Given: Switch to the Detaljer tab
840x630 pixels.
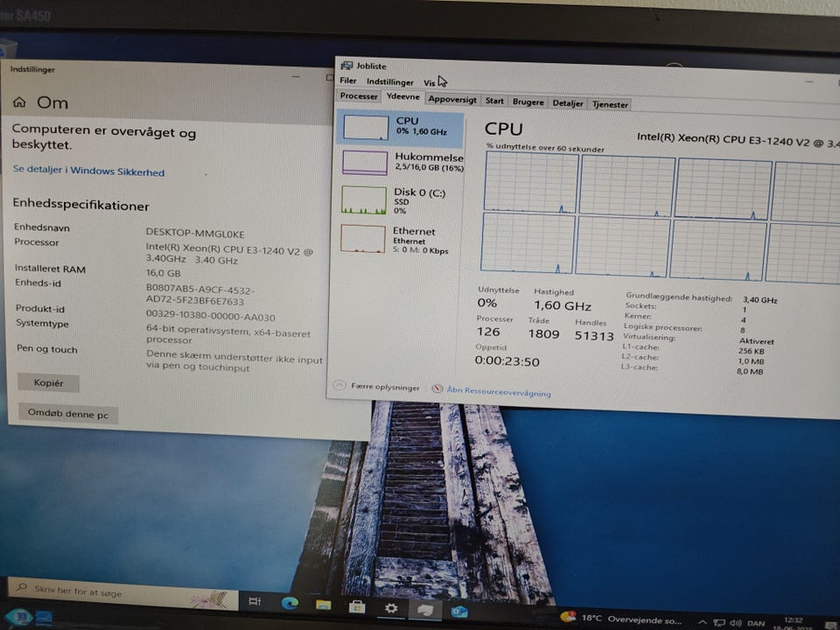Looking at the screenshot, I should [567, 103].
